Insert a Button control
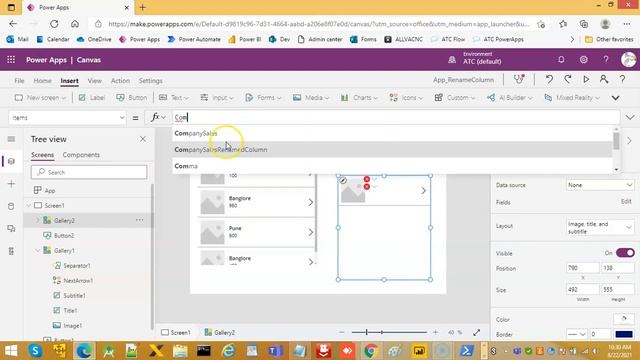This screenshot has width=640, height=360. coord(131,98)
